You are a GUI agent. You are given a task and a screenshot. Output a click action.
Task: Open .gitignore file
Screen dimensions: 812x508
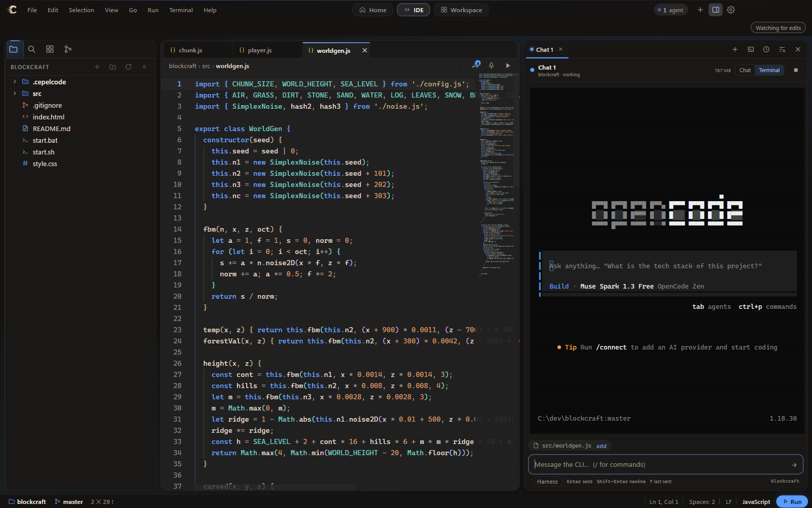click(47, 105)
